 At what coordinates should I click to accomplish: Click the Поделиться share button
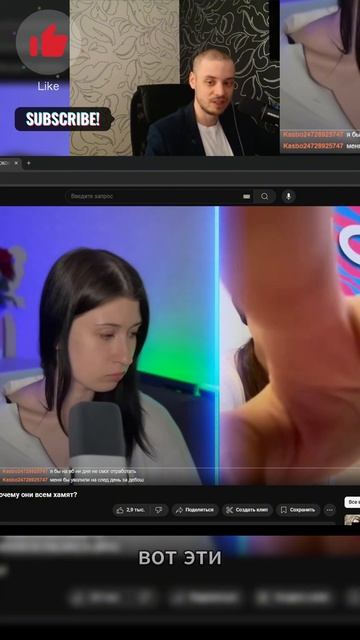(x=195, y=510)
